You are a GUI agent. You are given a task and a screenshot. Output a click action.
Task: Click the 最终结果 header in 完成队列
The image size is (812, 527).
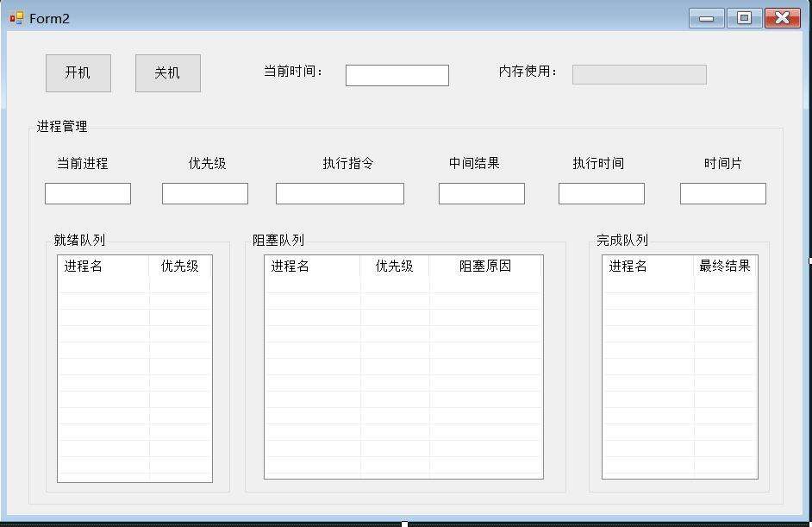[727, 267]
